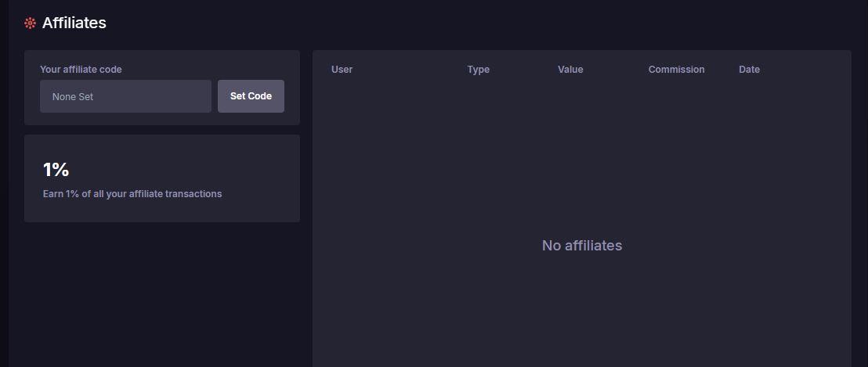Click the table header area right of Date
The image size is (868, 367).
[807, 70]
